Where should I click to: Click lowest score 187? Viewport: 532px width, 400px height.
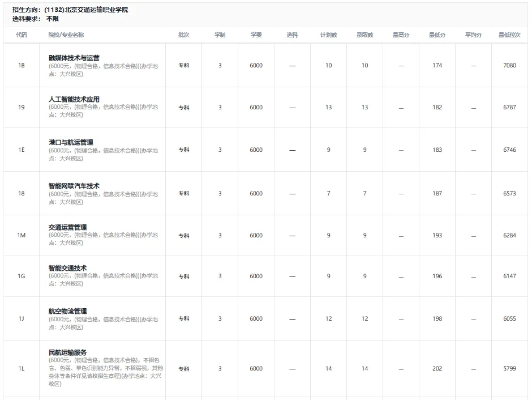pyautogui.click(x=437, y=193)
